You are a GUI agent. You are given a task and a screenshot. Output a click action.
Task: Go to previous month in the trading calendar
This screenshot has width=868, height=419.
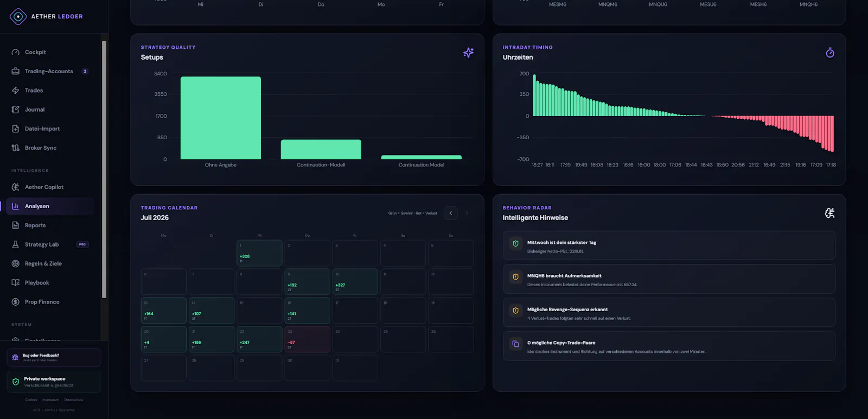451,213
